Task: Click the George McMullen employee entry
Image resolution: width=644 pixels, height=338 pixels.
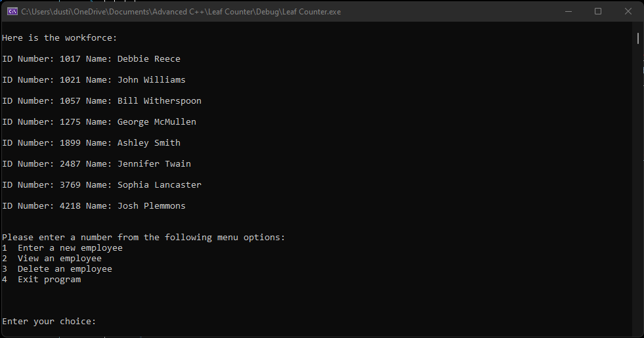Action: 99,122
